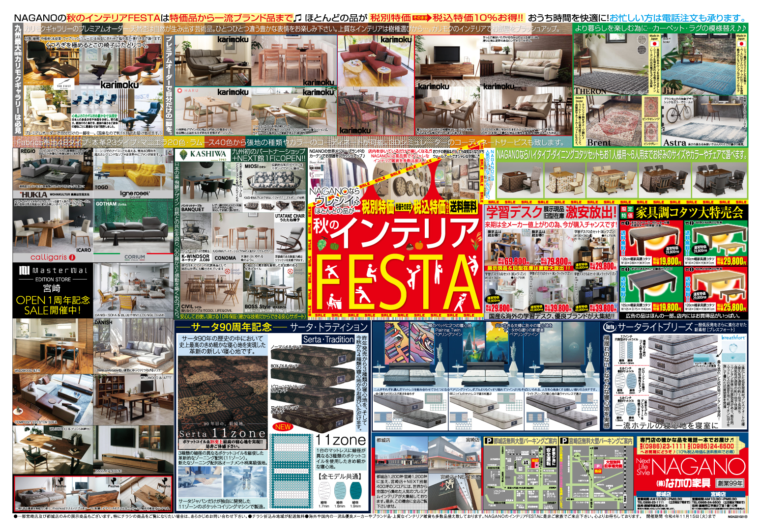The height and width of the screenshot is (532, 761).
Task: Click the 創業99年 box
Action: coord(730,483)
